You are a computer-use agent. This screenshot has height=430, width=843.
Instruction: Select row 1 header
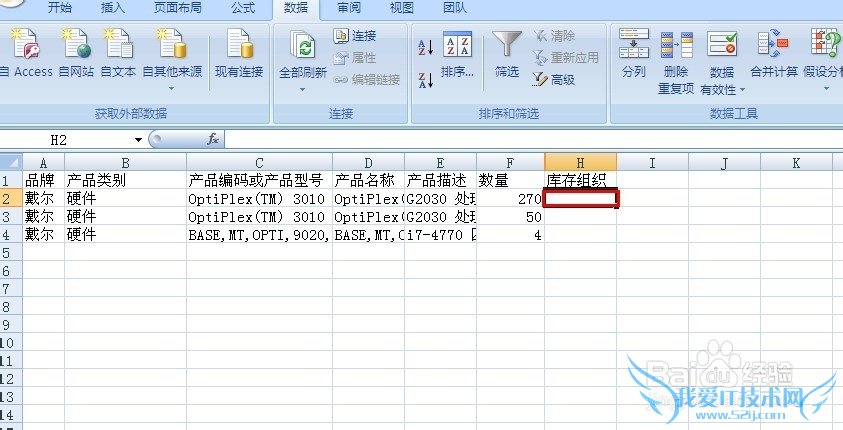11,180
